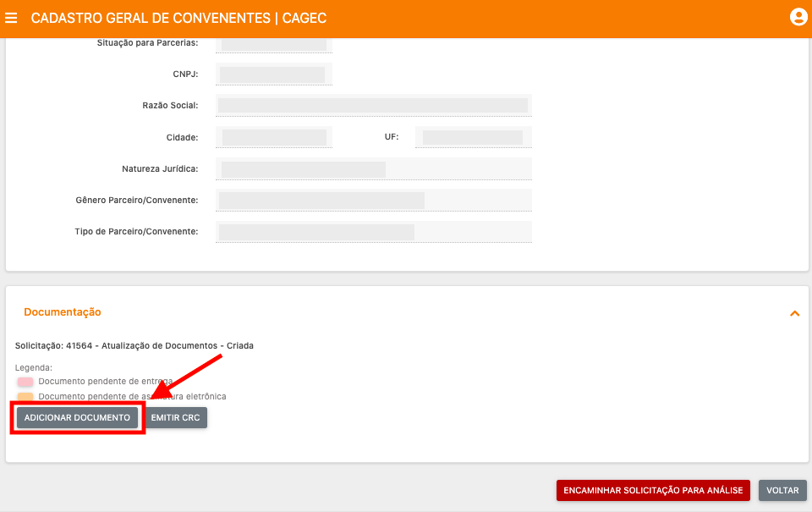812x512 pixels.
Task: Click the Tipo de Parceiro/Convenente field
Action: (373, 232)
